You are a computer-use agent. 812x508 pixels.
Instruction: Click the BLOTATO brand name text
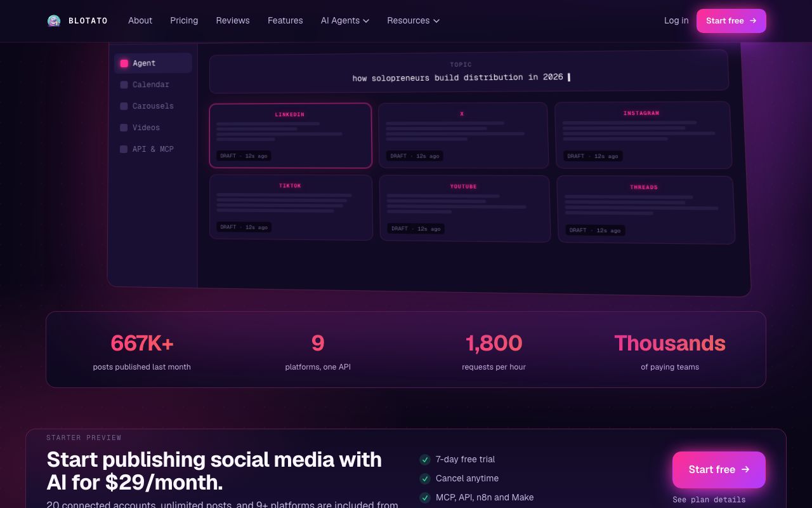[x=88, y=21]
